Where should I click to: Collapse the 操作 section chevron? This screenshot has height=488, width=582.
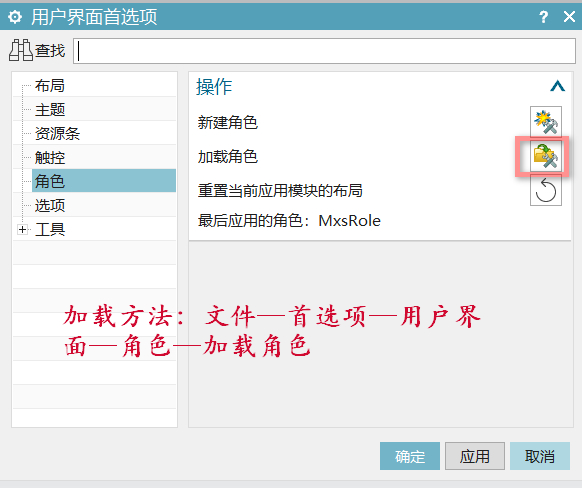557,86
